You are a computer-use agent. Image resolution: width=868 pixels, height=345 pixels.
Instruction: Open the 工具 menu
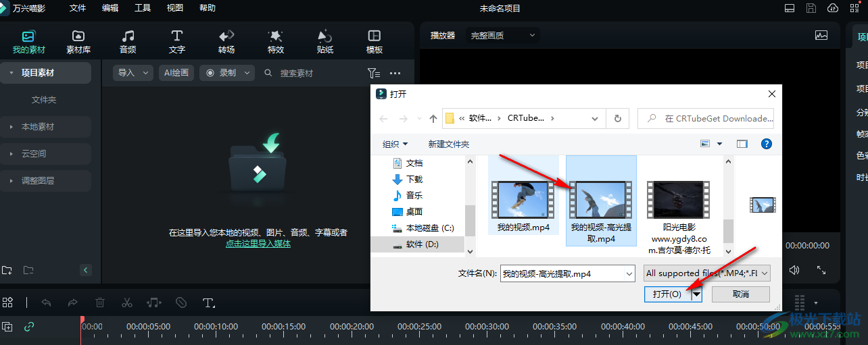pos(143,8)
